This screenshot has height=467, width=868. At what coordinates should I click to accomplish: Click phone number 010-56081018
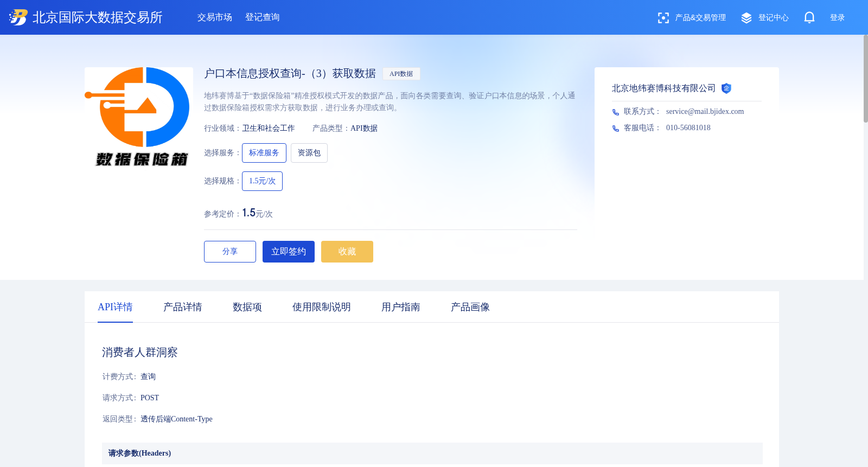click(688, 128)
